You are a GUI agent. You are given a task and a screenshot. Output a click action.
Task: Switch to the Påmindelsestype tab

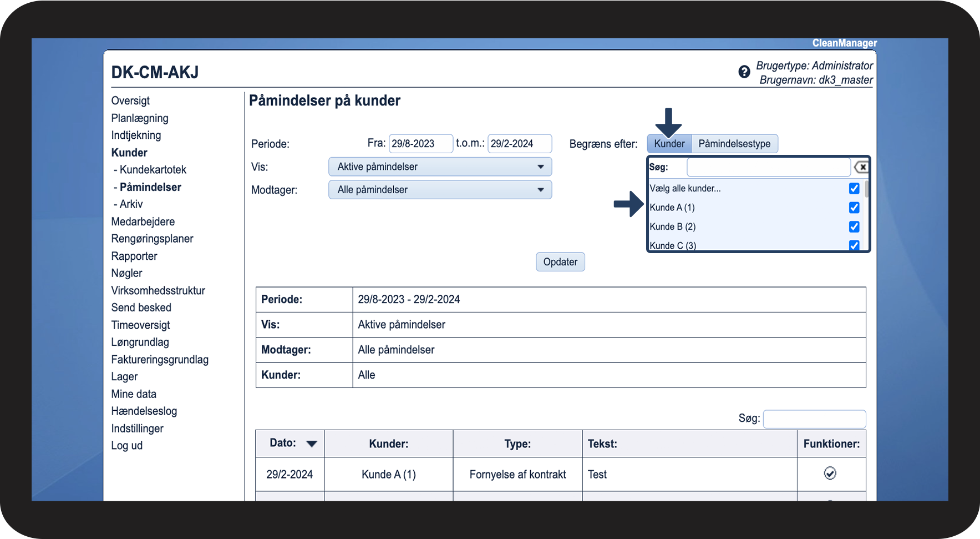(734, 144)
